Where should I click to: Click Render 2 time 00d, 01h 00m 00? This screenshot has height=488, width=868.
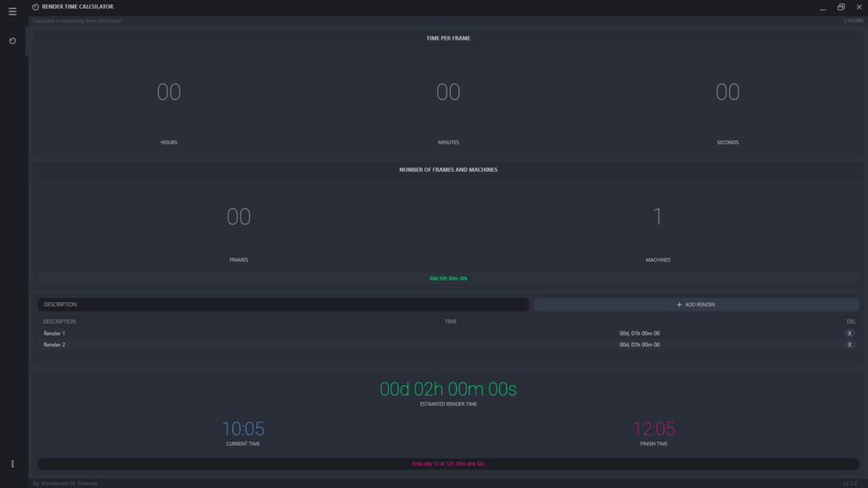pos(639,345)
